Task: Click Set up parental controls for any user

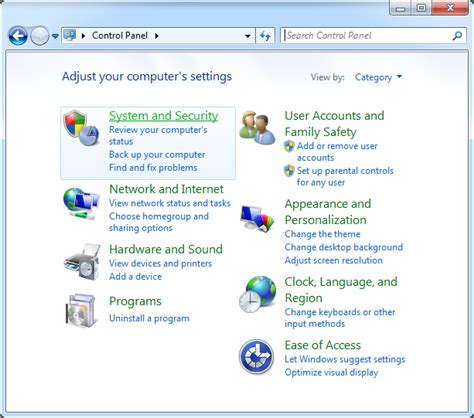Action: point(345,176)
